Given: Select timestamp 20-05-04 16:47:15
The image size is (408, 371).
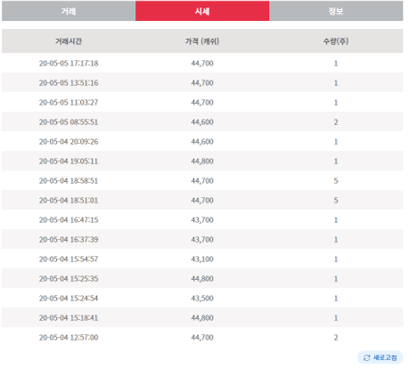Looking at the screenshot, I should click(x=69, y=220).
